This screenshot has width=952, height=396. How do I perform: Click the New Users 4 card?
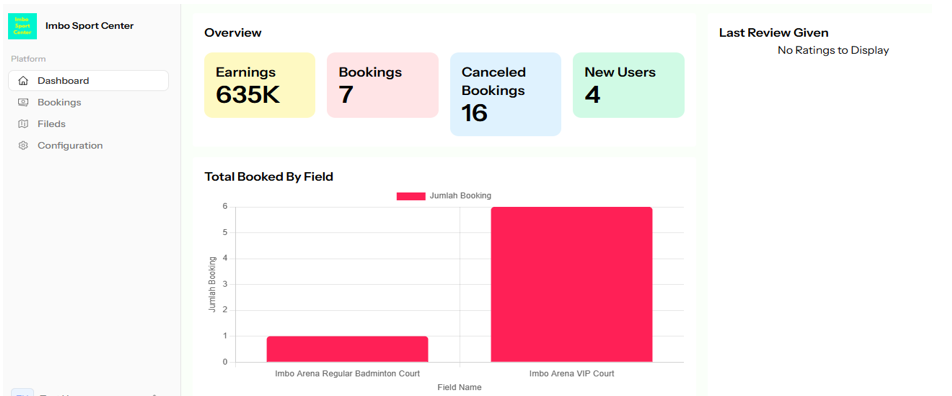628,85
